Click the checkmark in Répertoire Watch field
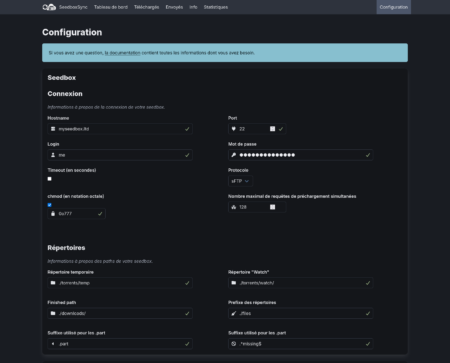The image size is (450, 363). pyautogui.click(x=368, y=283)
